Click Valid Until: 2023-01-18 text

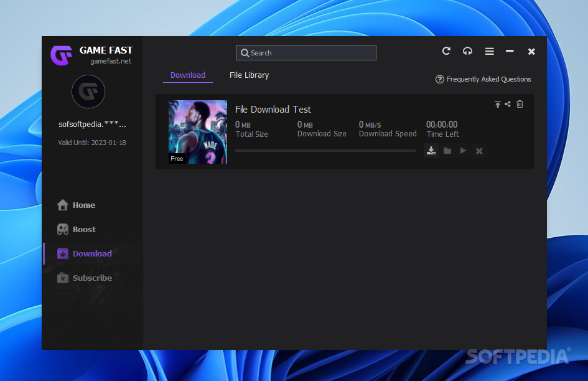(x=92, y=143)
